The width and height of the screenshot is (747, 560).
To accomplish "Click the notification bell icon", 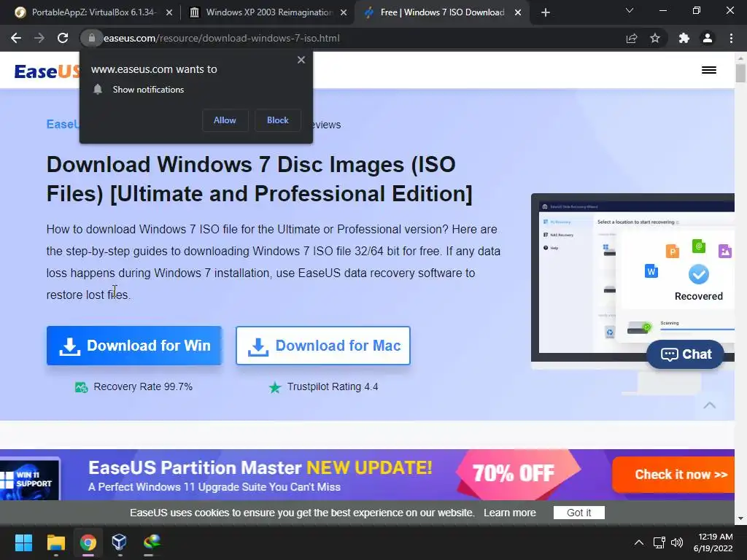I will pyautogui.click(x=98, y=90).
